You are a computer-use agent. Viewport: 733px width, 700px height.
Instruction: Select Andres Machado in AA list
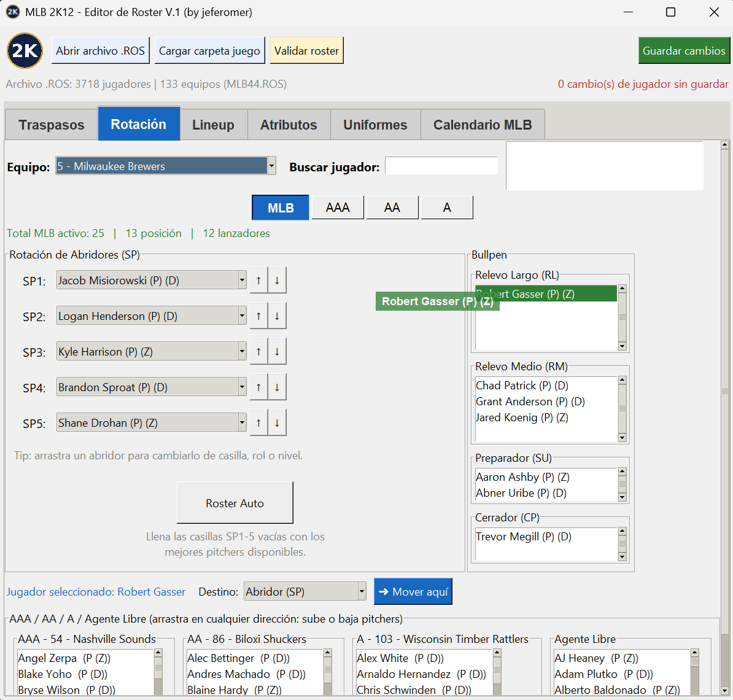coord(255,674)
